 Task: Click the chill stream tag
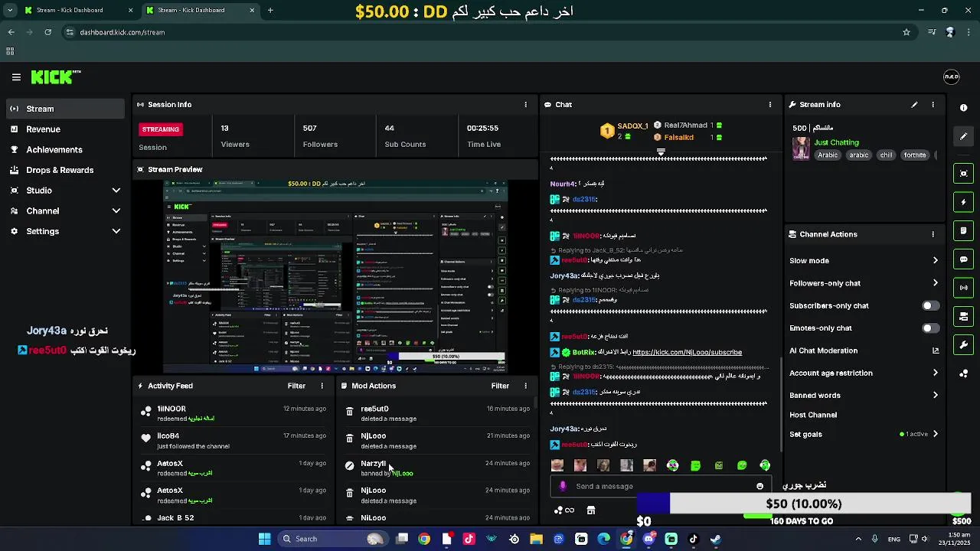[886, 155]
